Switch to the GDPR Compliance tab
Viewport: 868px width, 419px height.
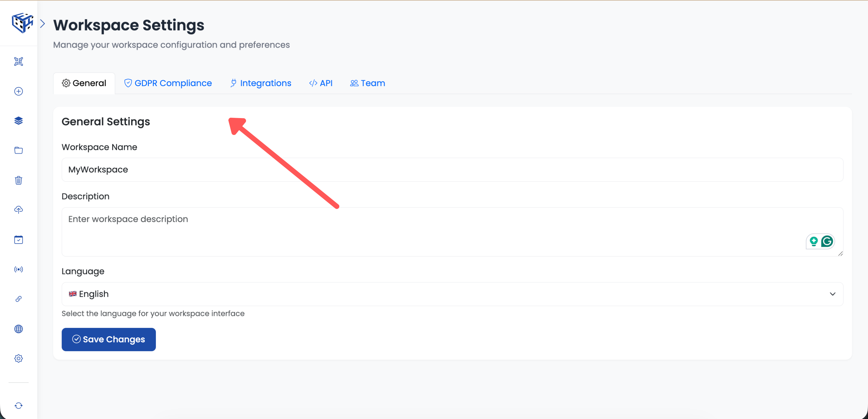pyautogui.click(x=167, y=83)
